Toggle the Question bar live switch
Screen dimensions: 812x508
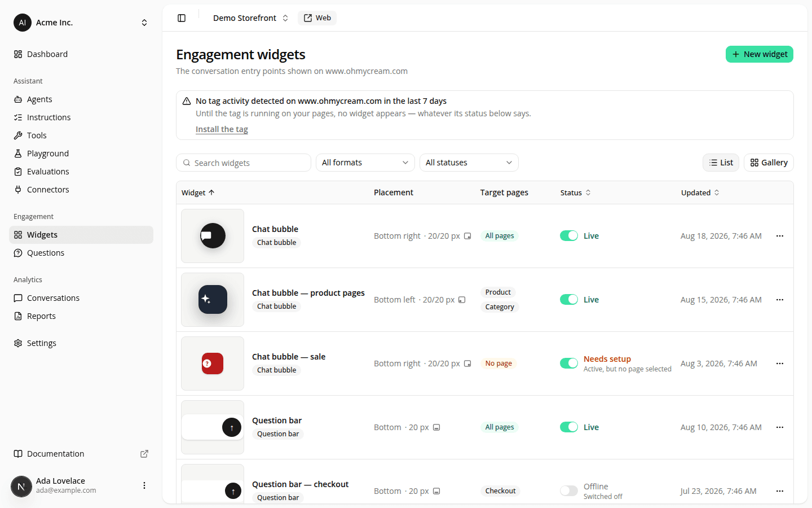pos(569,427)
